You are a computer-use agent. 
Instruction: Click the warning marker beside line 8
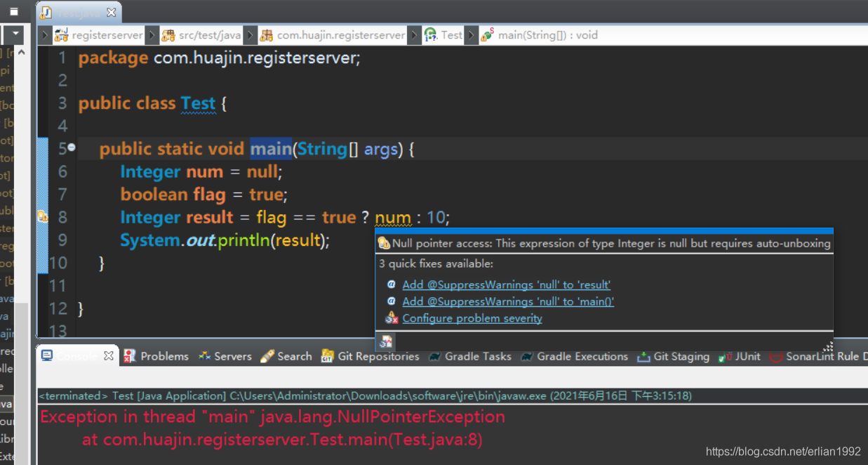coord(42,217)
